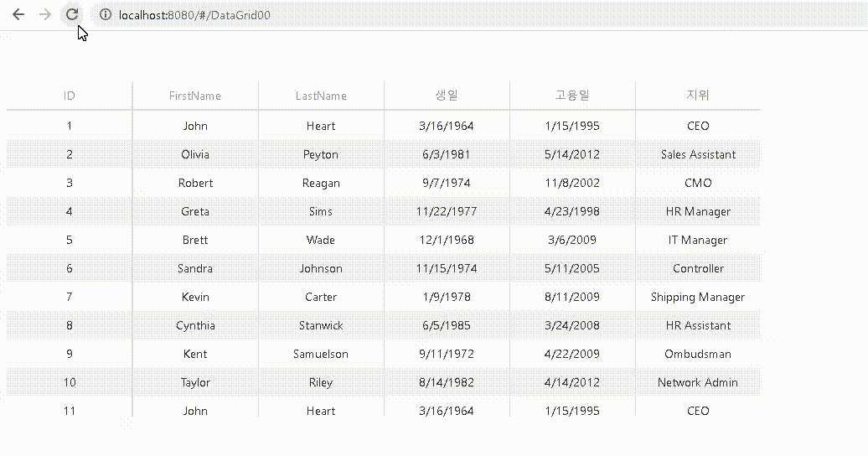Image resolution: width=868 pixels, height=456 pixels.
Task: Click the birthday cell 9/11/1972
Action: 447,354
